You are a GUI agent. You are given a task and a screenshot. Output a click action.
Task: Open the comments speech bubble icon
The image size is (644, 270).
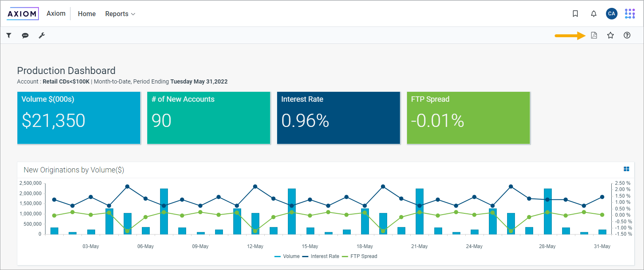pos(25,36)
